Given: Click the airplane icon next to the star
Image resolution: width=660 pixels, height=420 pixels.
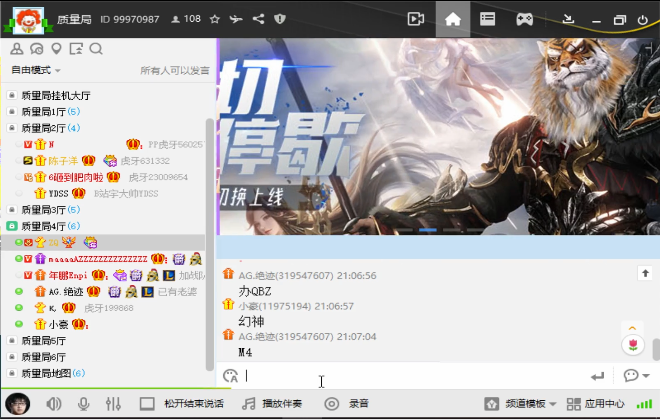Looking at the screenshot, I should tap(236, 19).
